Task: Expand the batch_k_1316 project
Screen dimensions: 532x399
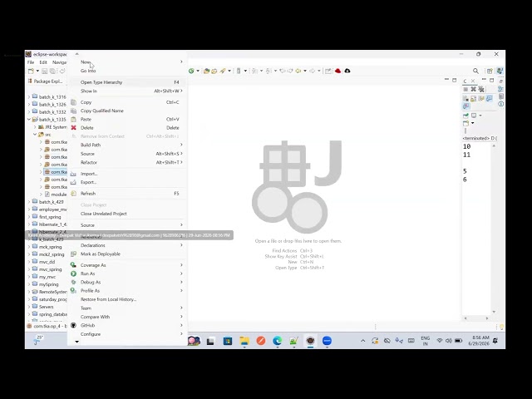Action: click(x=29, y=97)
